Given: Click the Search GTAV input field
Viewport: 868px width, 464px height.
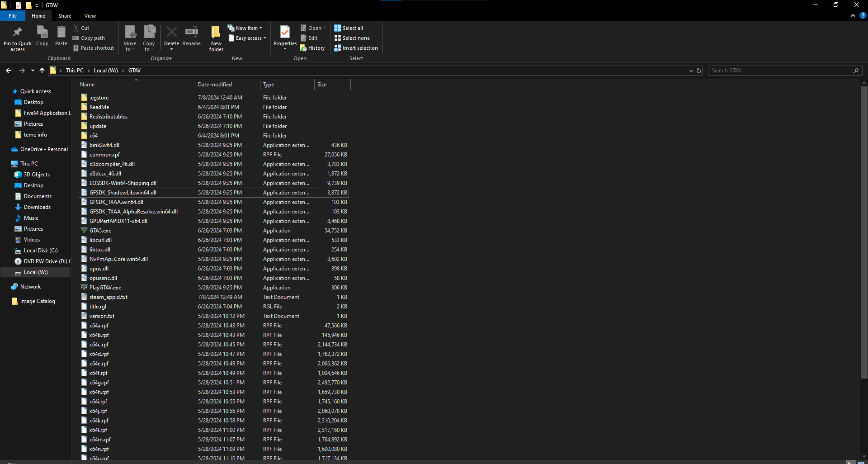Looking at the screenshot, I should [x=780, y=71].
